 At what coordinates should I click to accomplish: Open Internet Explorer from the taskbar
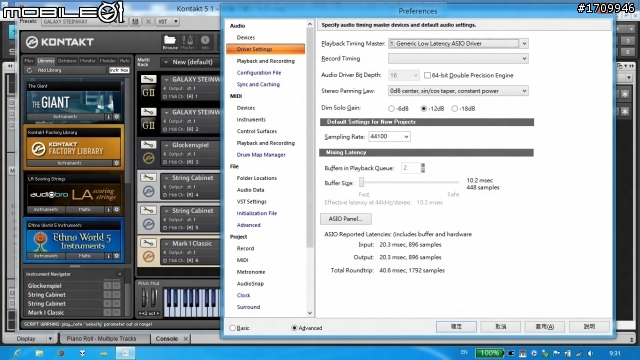coord(18,353)
